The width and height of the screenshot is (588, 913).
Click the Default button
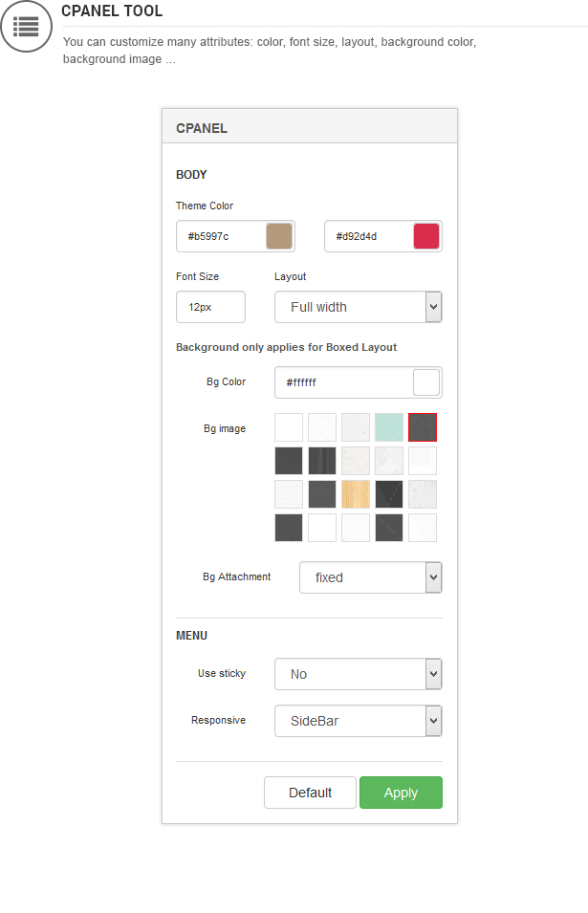click(311, 793)
